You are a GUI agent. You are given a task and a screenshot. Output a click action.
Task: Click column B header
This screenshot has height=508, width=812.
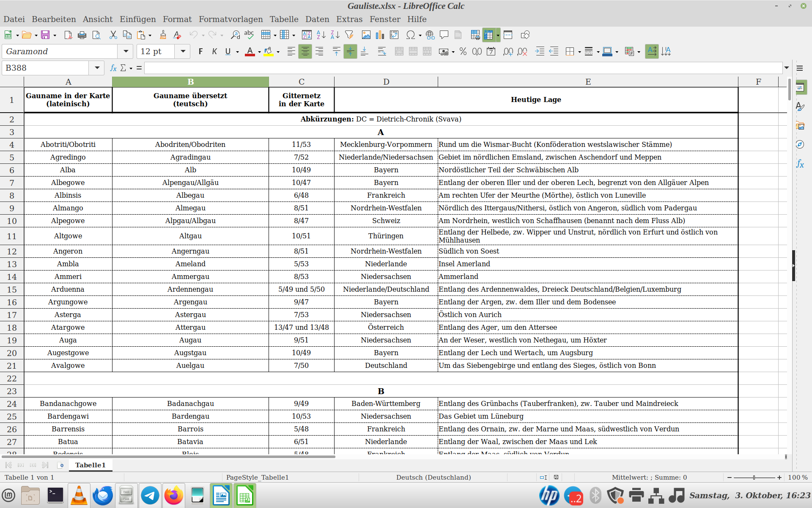(x=190, y=82)
